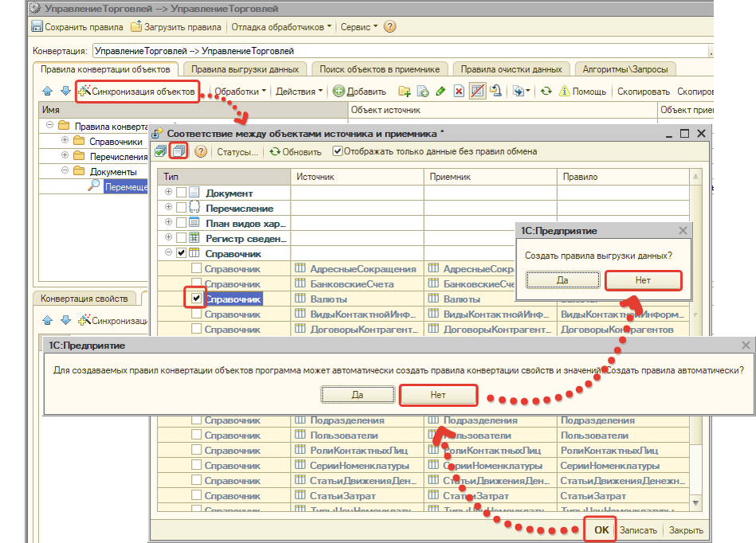Switch to Алгоритмы\Запросы tab
756x543 pixels.
(x=625, y=69)
